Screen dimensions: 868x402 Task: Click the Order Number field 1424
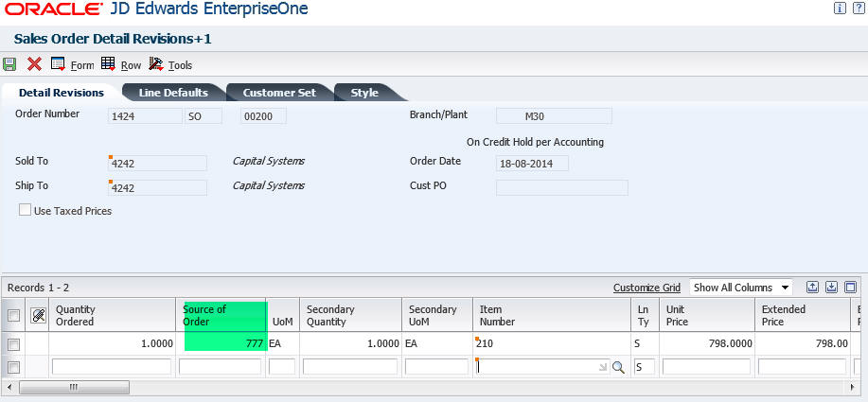[x=145, y=116]
